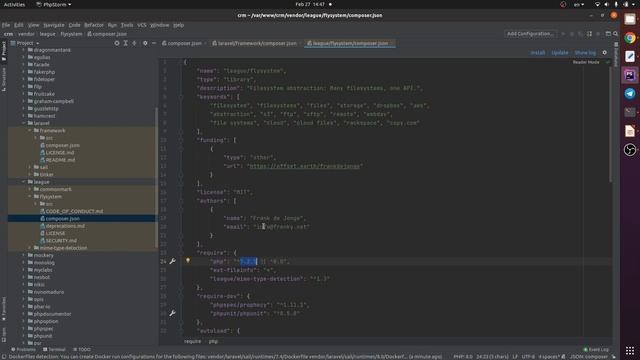The image size is (640, 360).
Task: Hide the Project panel with minus icon
Action: (154, 43)
